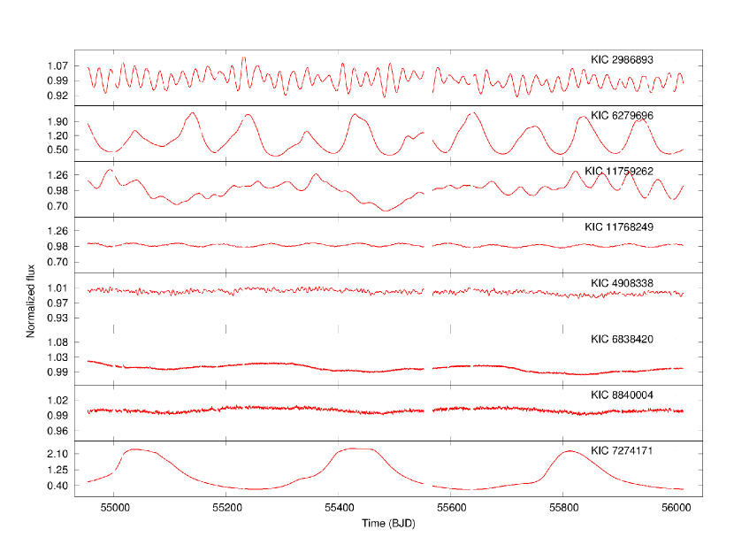This screenshot has width=734, height=560.
Task: Click the Time (BJD) axis title
Action: point(388,523)
